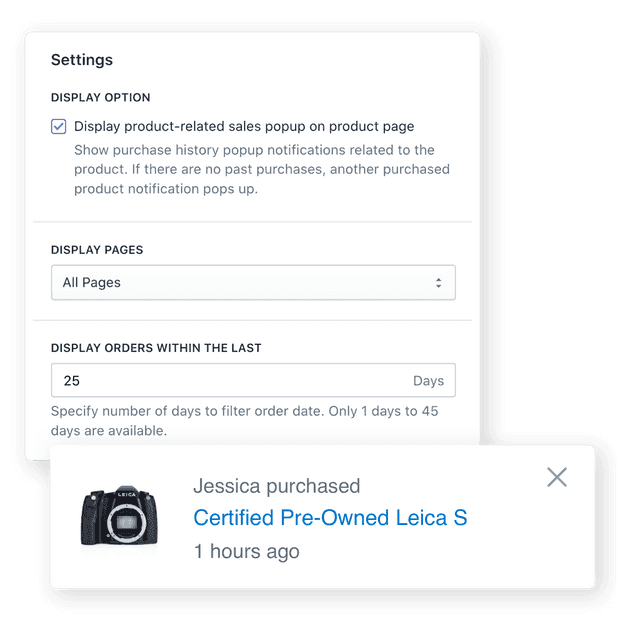Click the 'Jessica purchased' text

tap(276, 486)
